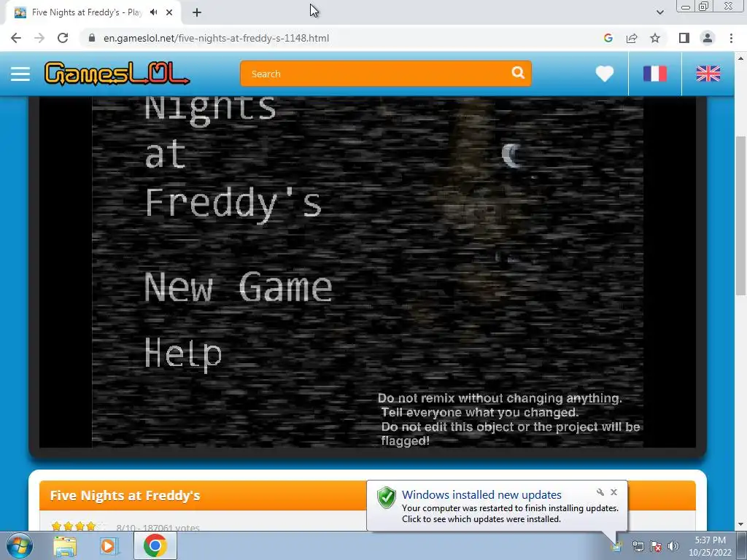Go back with browser back arrow
Screen dimensions: 747x560
point(16,38)
